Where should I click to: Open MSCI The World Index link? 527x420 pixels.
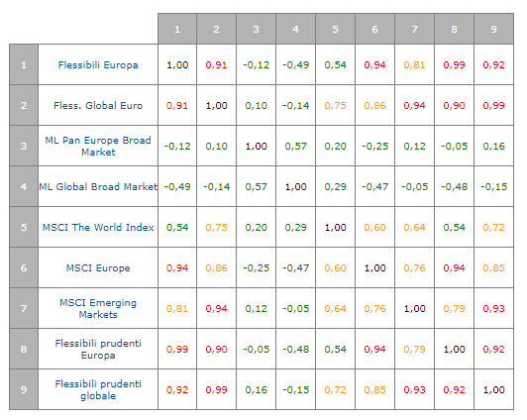98,228
